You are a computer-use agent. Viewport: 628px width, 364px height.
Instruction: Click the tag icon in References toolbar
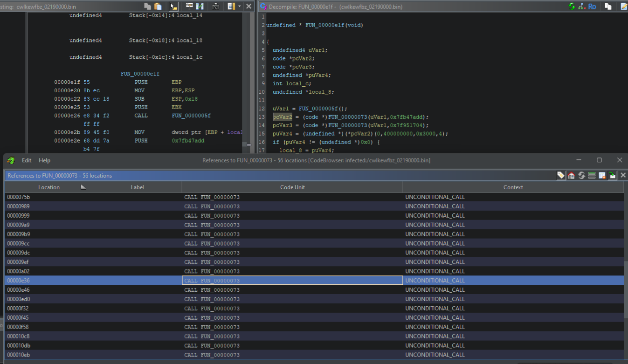click(561, 175)
